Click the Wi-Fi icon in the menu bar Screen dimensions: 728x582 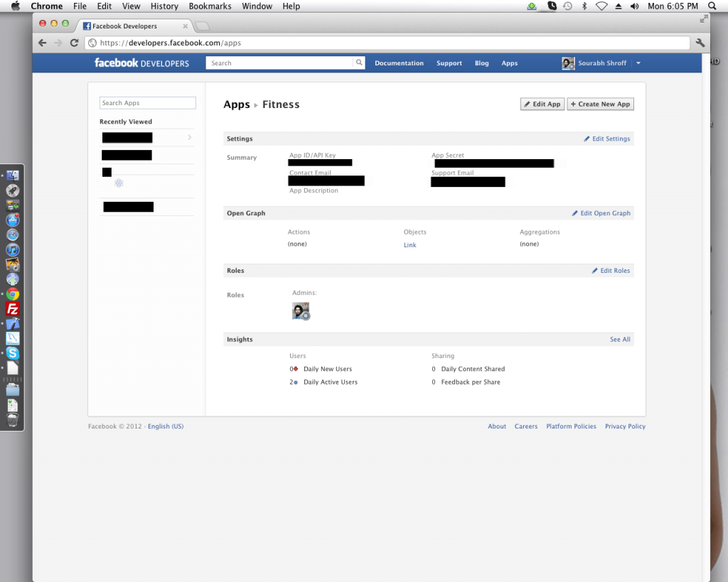coord(601,6)
